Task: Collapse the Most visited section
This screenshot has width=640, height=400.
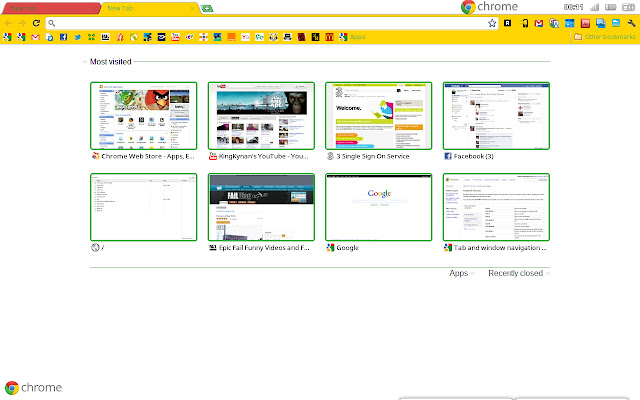Action: click(x=85, y=62)
